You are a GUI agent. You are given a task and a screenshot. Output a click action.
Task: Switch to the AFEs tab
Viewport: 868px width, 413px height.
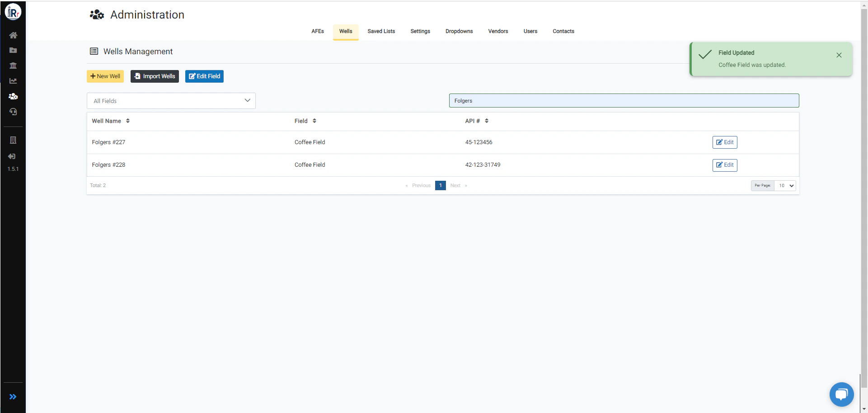coord(318,31)
